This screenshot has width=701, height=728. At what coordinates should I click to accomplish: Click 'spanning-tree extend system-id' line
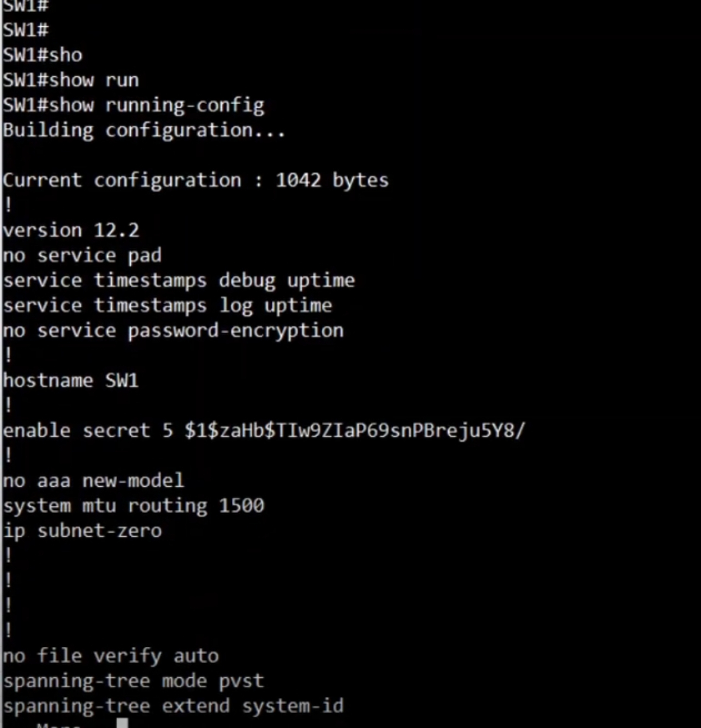[x=174, y=706]
